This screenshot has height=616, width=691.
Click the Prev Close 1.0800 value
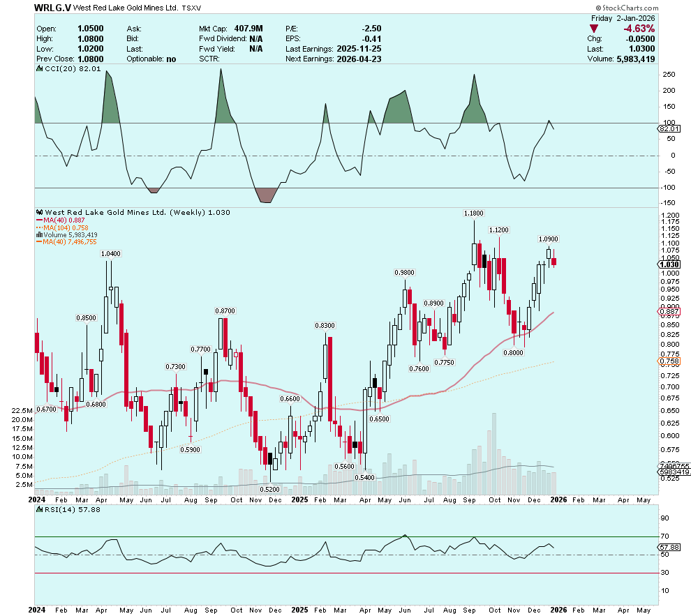[x=90, y=59]
